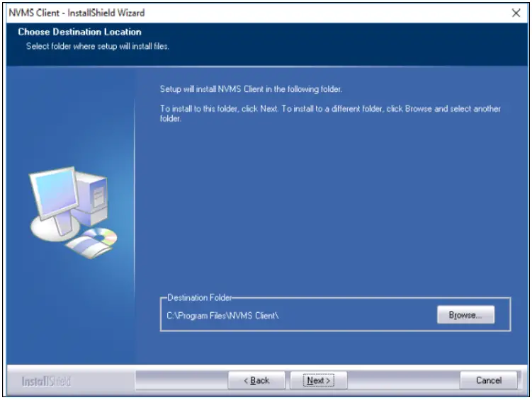Screen dimensions: 532x400
Task: Click the 'Select folder where setup will install files' text
Action: pyautogui.click(x=97, y=46)
